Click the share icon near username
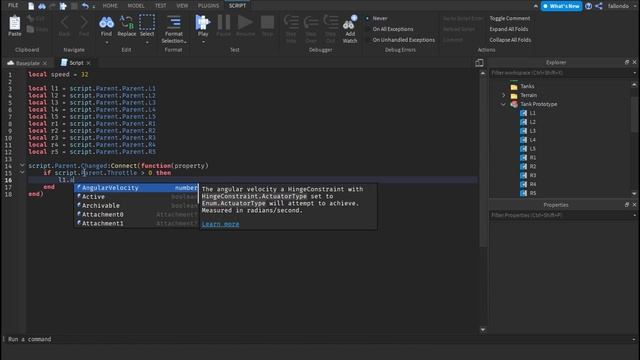This screenshot has width=640, height=360. point(599,6)
